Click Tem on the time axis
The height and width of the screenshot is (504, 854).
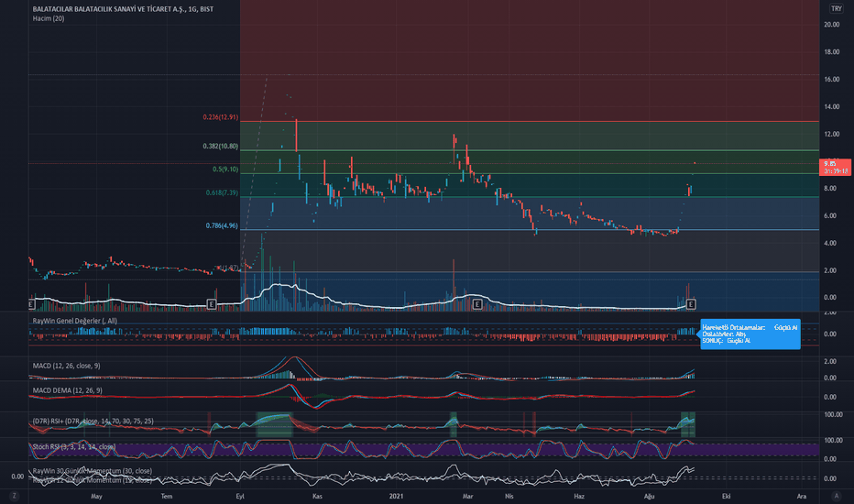pyautogui.click(x=167, y=497)
